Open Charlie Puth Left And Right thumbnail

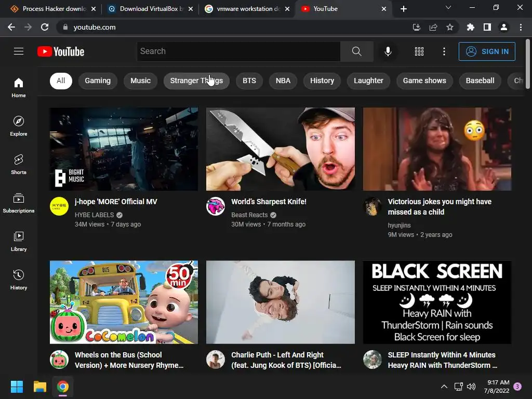coord(280,302)
